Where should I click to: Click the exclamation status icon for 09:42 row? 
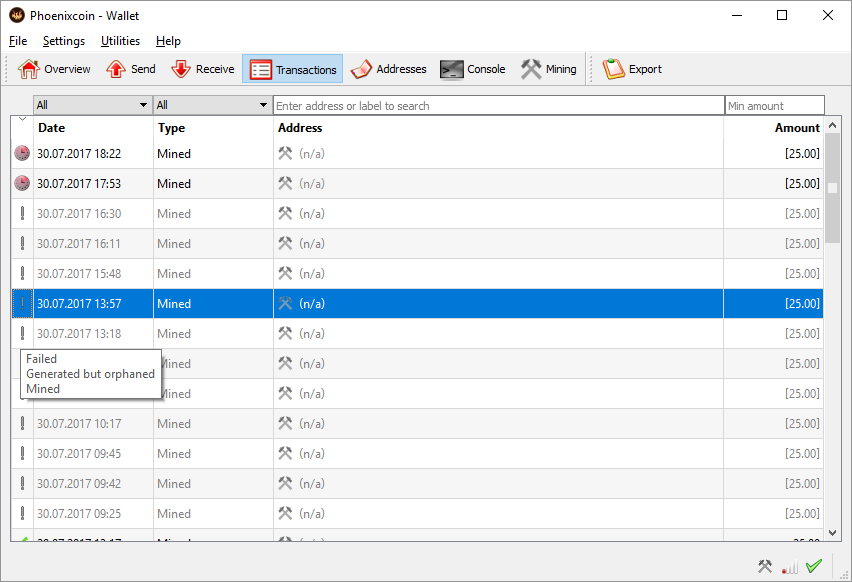coord(22,483)
